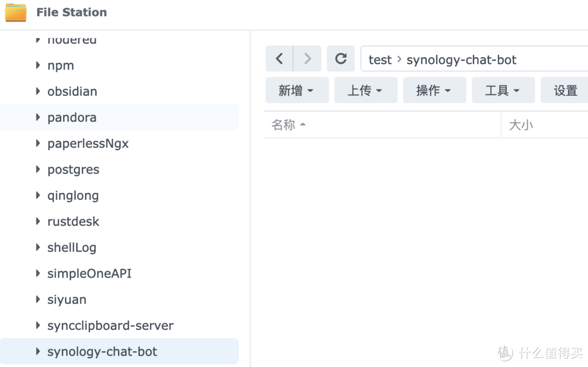Open the 操作 (Action) dropdown menu

pyautogui.click(x=434, y=90)
